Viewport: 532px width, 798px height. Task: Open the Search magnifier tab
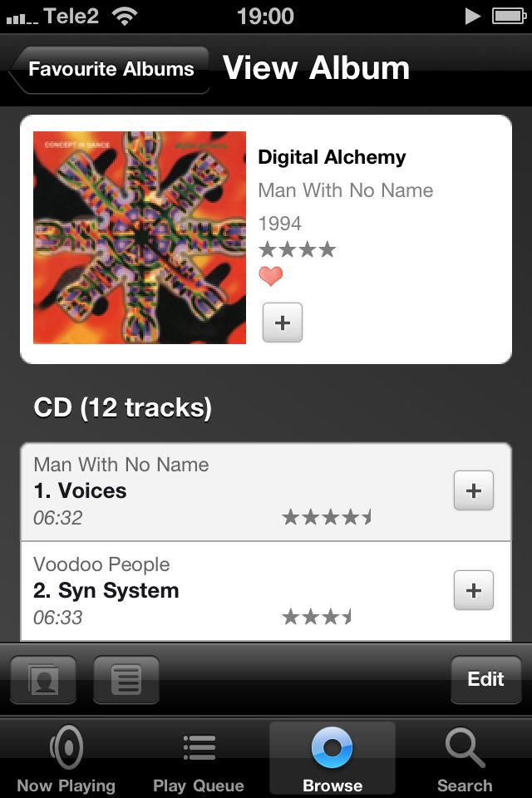pos(465,747)
